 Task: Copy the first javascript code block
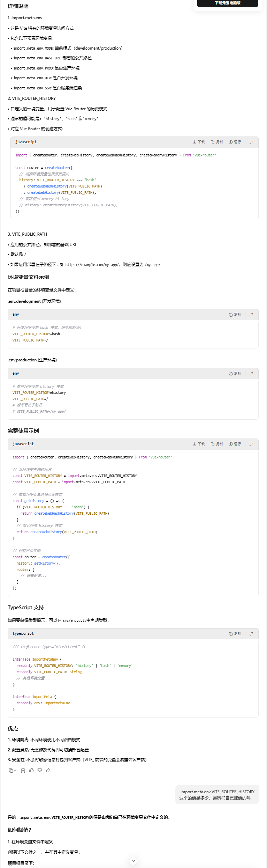pos(217,142)
